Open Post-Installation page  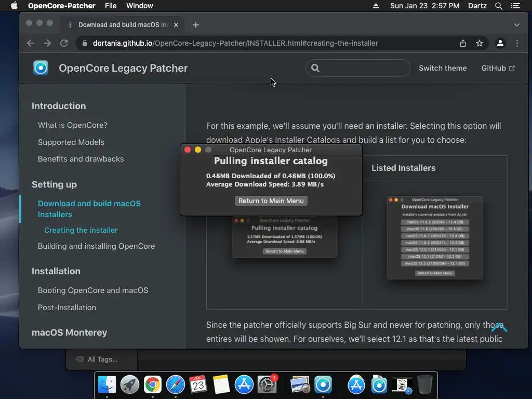pyautogui.click(x=67, y=308)
